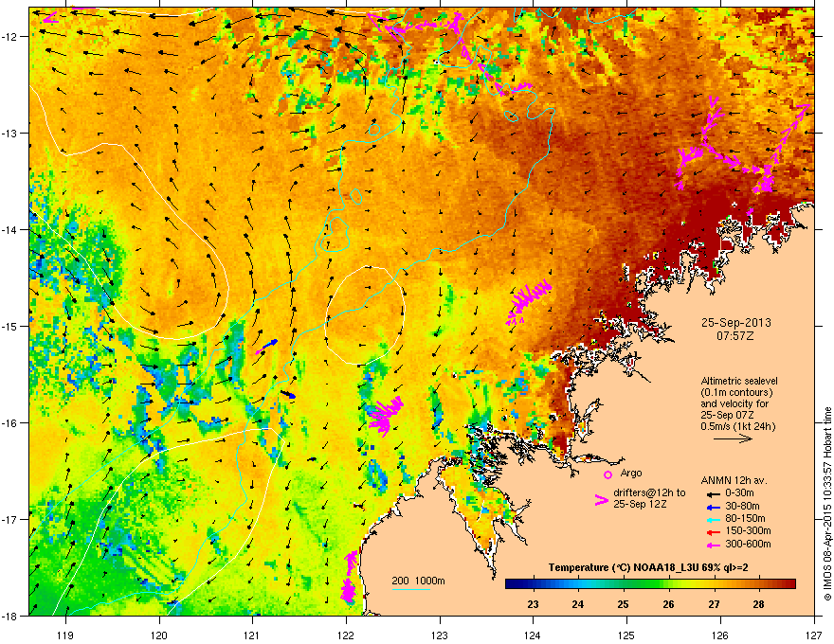Click the Argo float circle symbol in legend

(x=607, y=474)
